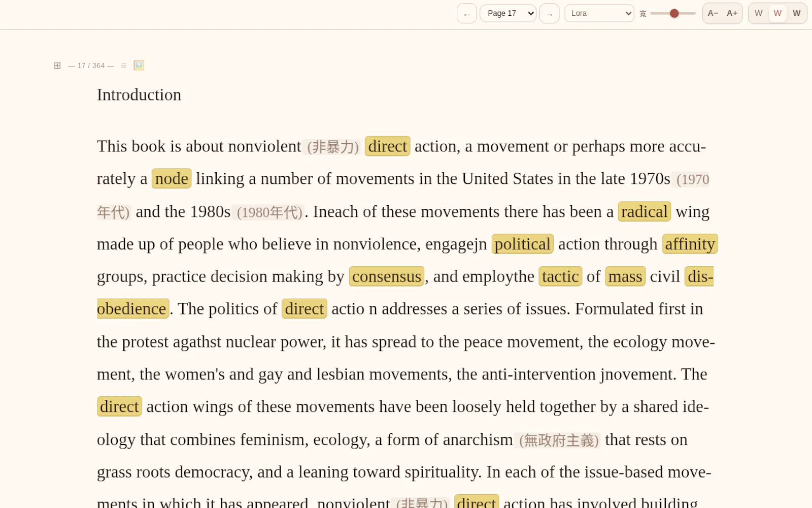Go to the previous page with left arrow
The width and height of the screenshot is (812, 508).
click(x=466, y=14)
